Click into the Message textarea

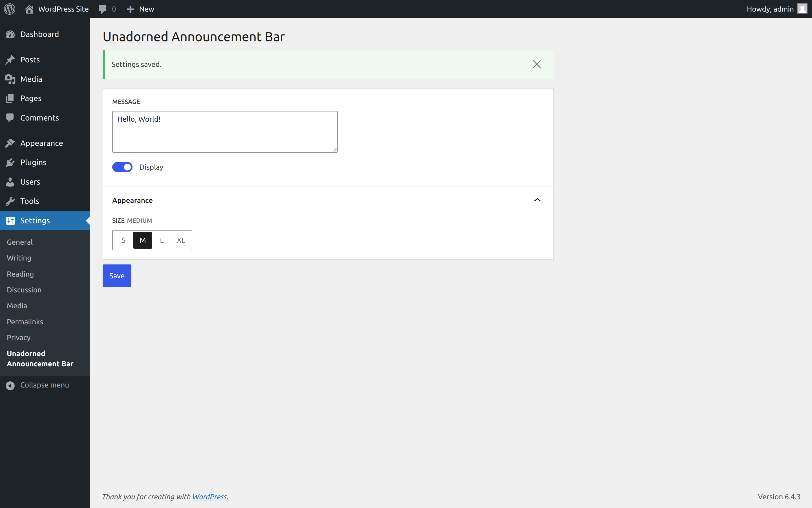click(x=225, y=132)
